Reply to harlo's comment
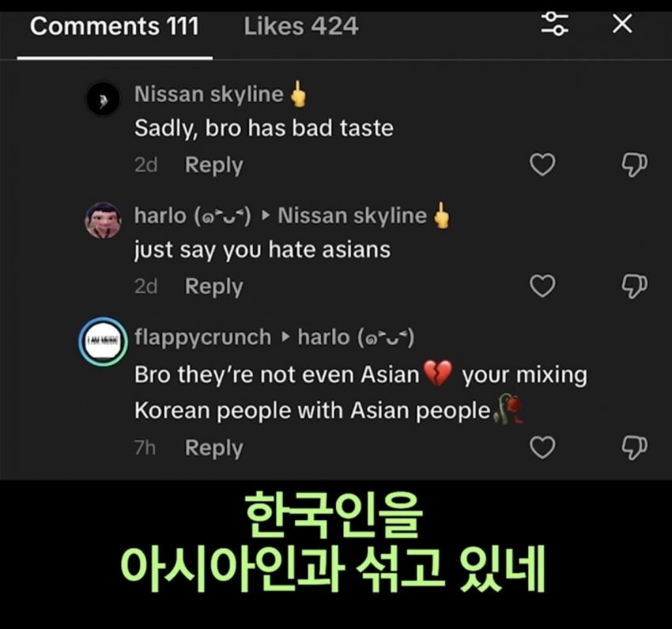Screen dimensions: 672x629 click(213, 287)
